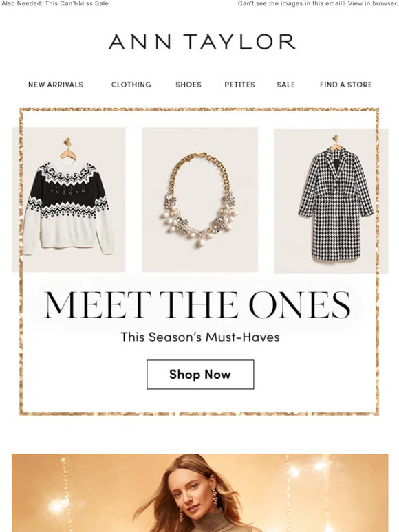Screen dimensions: 399x532
Task: Click the Meet The Ones headline
Action: click(x=197, y=304)
